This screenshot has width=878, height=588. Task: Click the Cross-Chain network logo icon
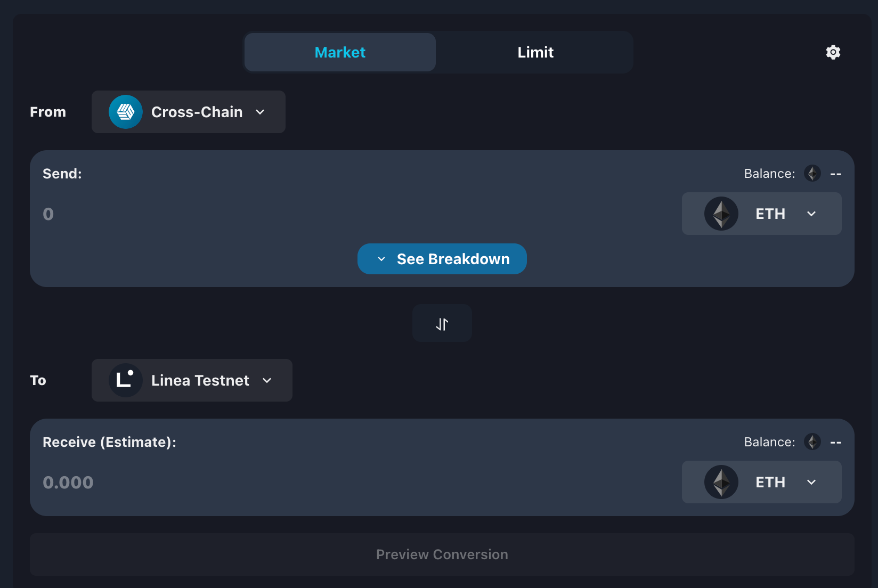(x=126, y=112)
